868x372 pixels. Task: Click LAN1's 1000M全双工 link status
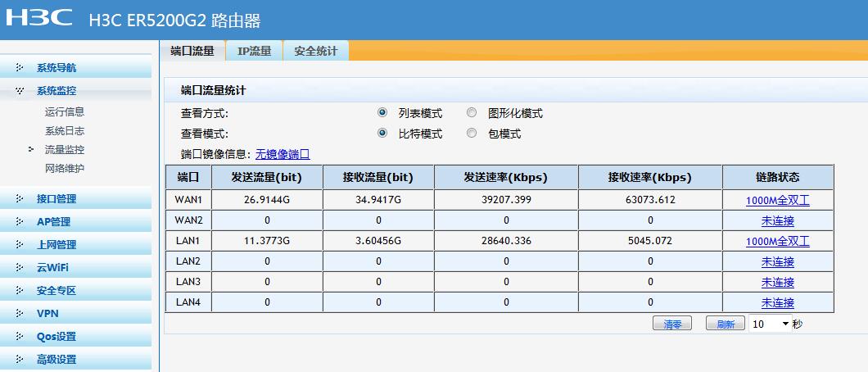tap(778, 242)
